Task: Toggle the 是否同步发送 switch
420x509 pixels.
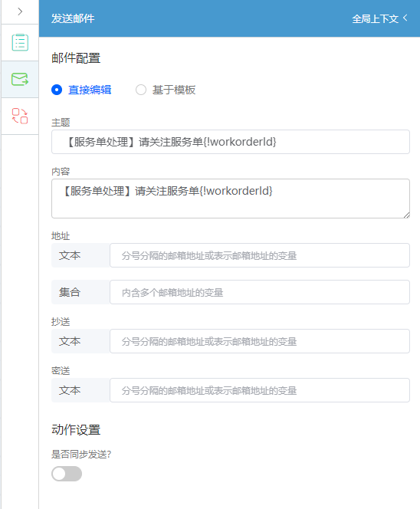Action: pos(67,474)
